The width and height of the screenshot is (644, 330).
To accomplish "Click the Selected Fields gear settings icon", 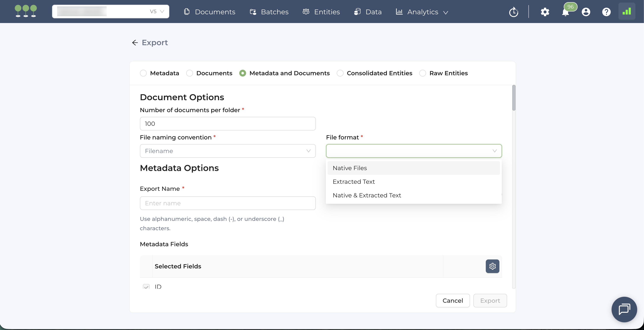I will (492, 266).
